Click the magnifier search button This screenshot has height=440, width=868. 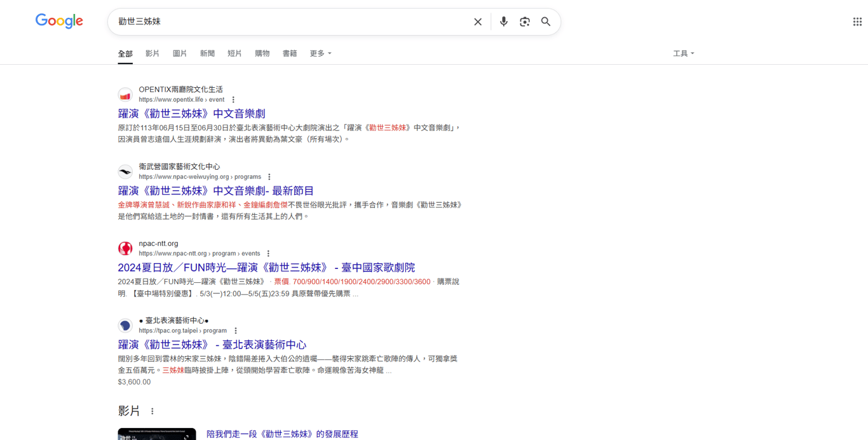[546, 22]
